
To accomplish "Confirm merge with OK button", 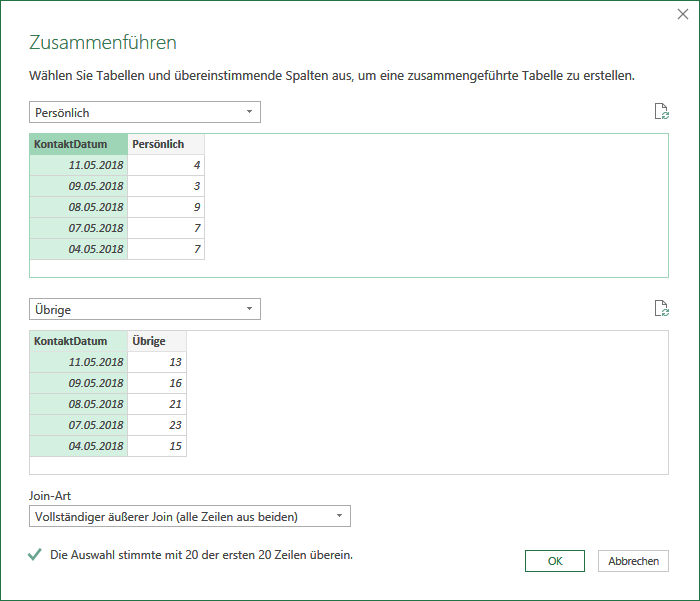I will coord(554,561).
